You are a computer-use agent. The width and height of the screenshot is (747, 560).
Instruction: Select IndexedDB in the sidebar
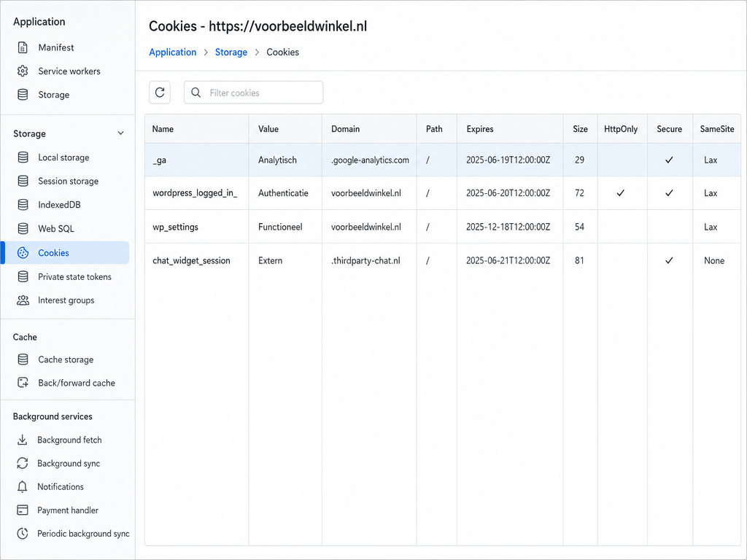coord(59,205)
